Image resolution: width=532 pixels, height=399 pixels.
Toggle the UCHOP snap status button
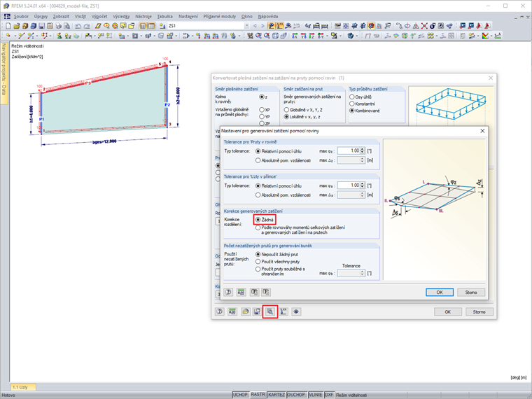point(240,395)
